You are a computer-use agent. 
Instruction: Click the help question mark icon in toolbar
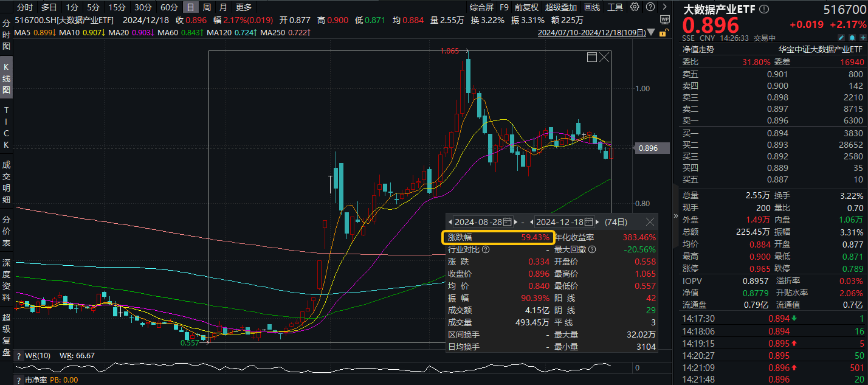650,6
